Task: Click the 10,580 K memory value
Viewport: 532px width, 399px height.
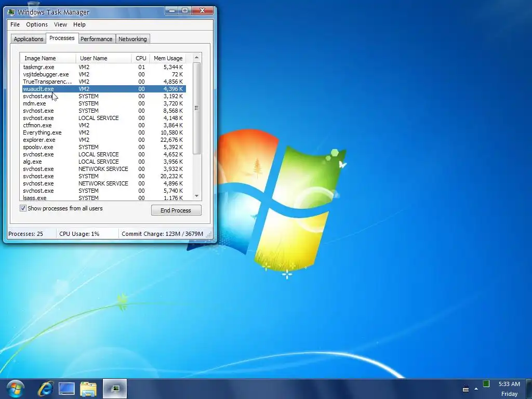Action: coord(171,132)
